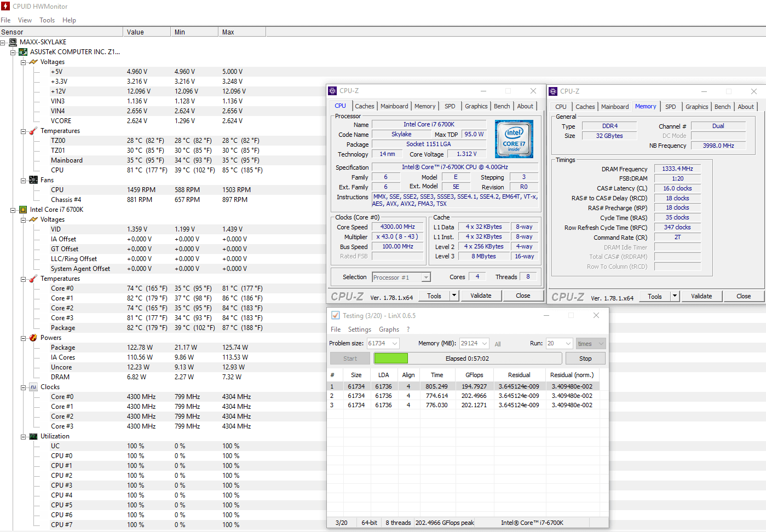Screen dimensions: 766x532
Task: Click the Fans icon
Action: point(33,180)
